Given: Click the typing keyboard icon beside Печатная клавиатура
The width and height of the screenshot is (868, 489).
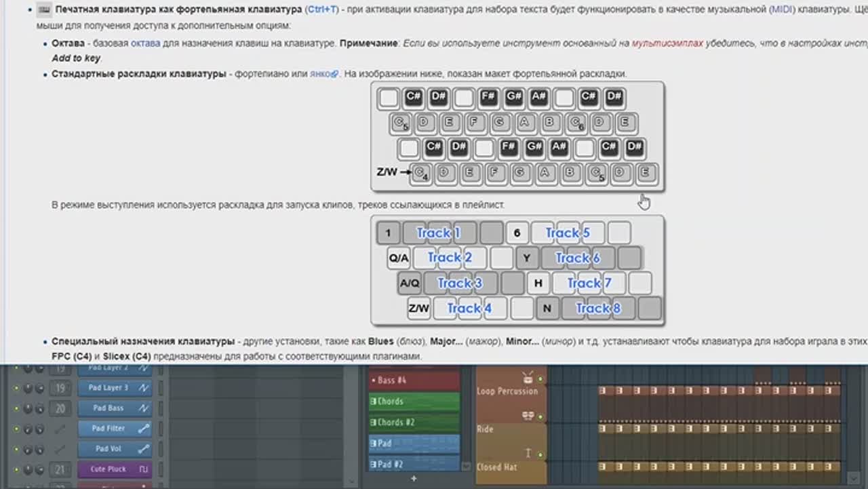Looking at the screenshot, I should tap(44, 9).
